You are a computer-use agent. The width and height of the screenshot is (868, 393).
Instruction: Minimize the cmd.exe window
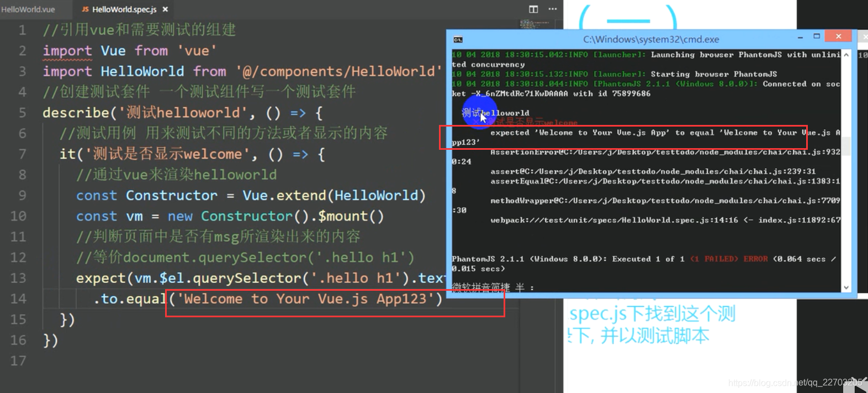click(800, 37)
